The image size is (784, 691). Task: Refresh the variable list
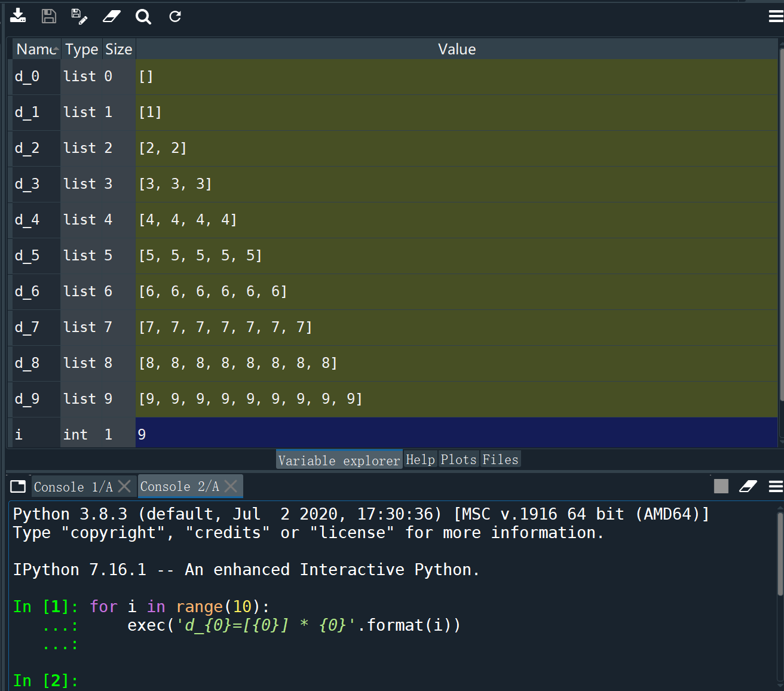click(175, 16)
